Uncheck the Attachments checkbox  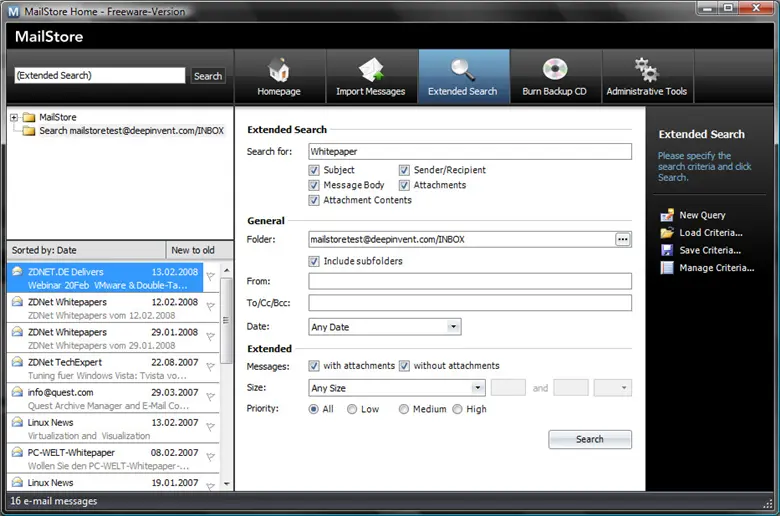tap(404, 185)
